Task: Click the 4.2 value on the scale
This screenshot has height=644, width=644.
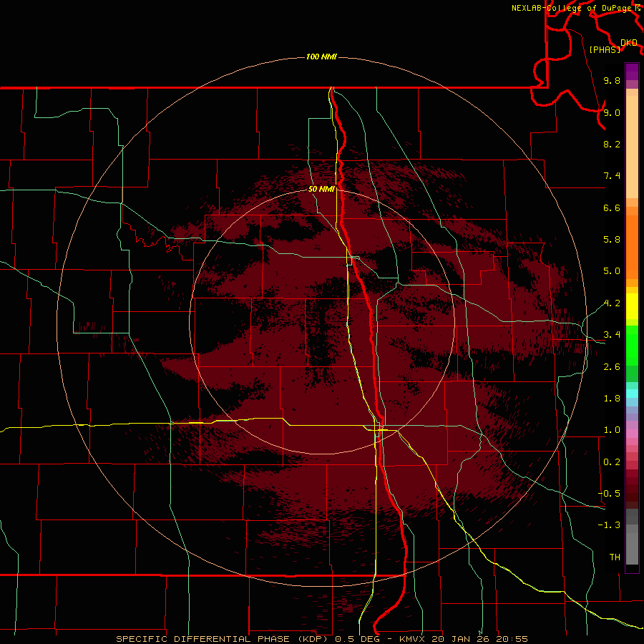Action: (x=612, y=303)
